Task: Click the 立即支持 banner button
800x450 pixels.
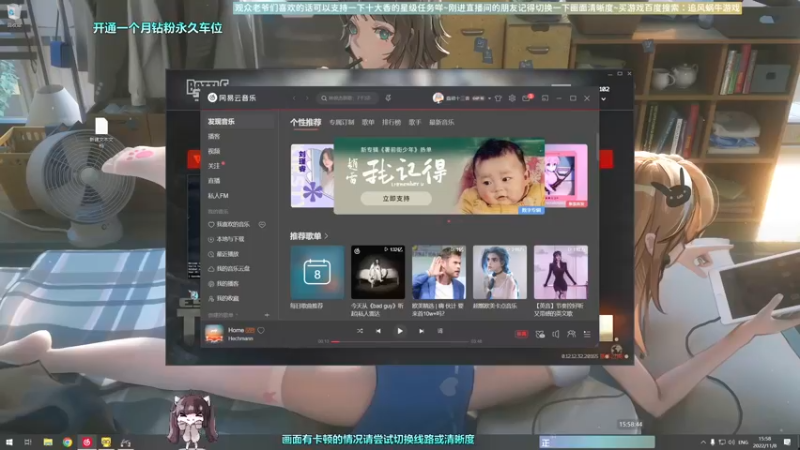Action: tap(396, 198)
